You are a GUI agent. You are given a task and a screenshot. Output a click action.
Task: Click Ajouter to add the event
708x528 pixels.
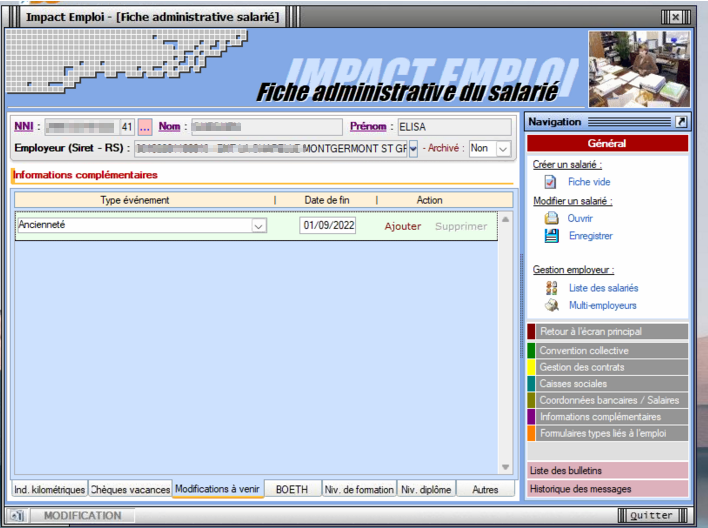pos(403,226)
